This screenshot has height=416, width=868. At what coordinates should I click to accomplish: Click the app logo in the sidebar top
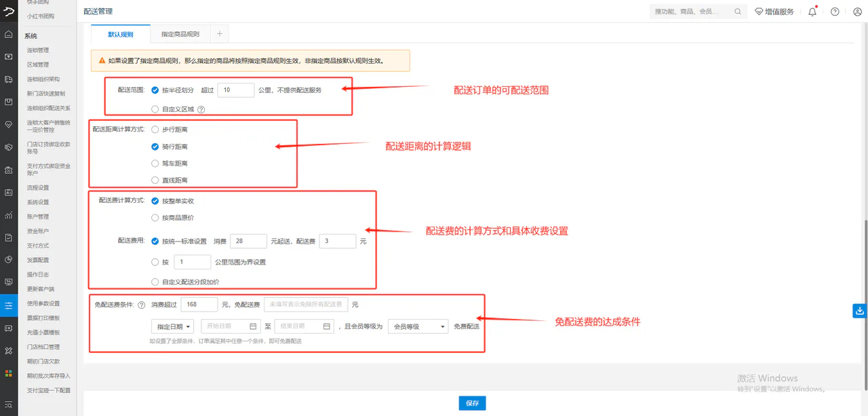tap(8, 12)
